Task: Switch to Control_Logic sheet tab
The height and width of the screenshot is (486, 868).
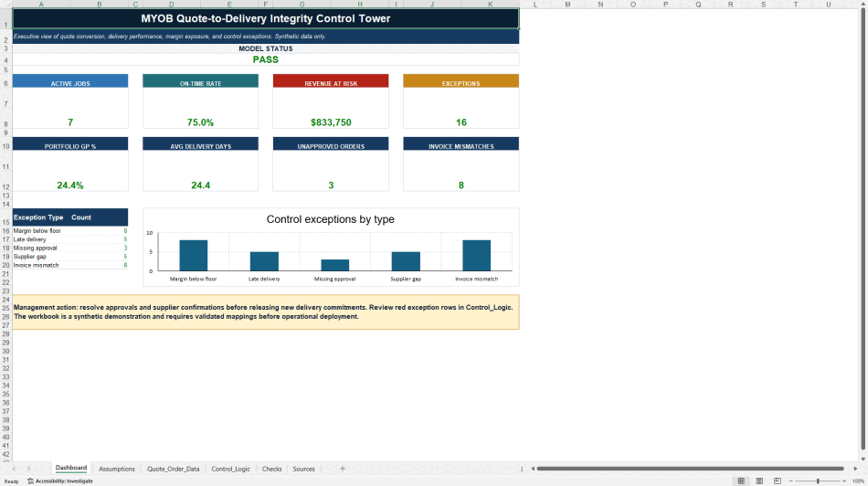Action: (x=230, y=469)
